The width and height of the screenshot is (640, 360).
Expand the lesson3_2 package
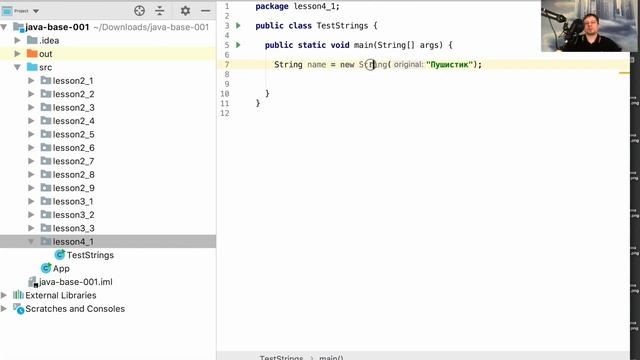31,215
